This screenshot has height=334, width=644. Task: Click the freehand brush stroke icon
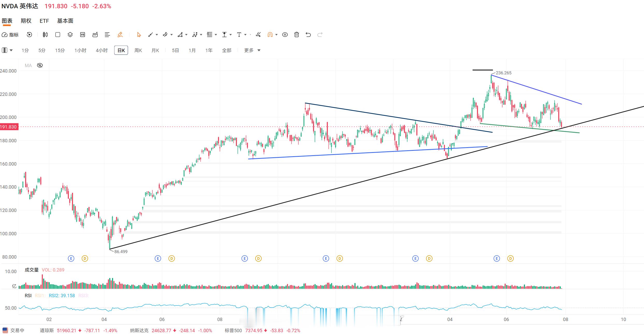pos(258,35)
